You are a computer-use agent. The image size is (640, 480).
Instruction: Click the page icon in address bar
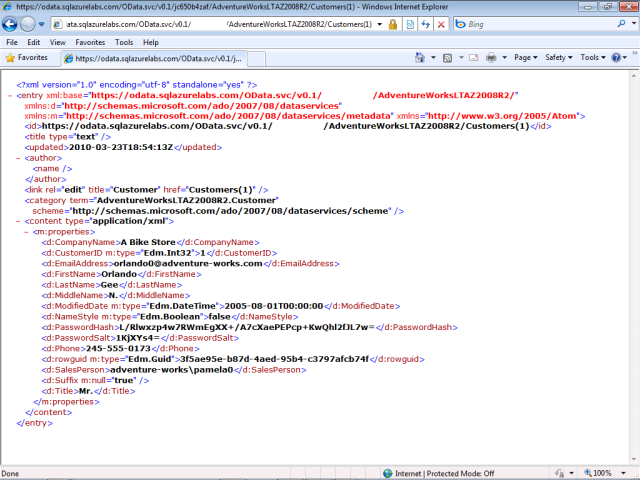pyautogui.click(x=58, y=24)
